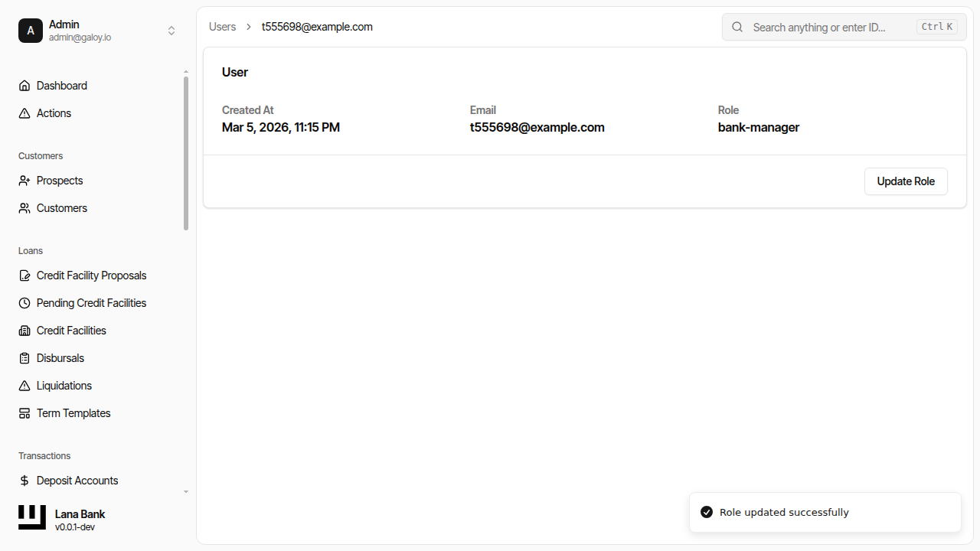The image size is (980, 551).
Task: Click the Term Templates layout icon
Action: pyautogui.click(x=24, y=413)
